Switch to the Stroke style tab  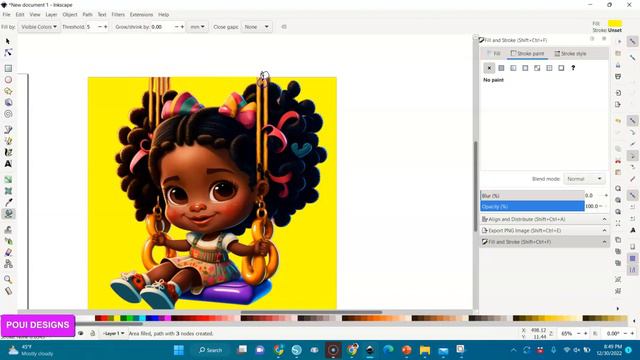tap(570, 53)
